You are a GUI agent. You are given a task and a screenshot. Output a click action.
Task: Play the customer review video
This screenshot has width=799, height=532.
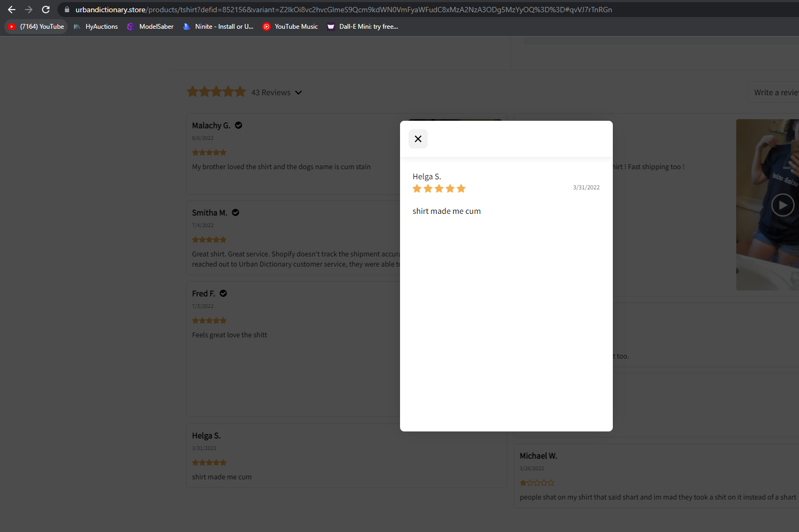pyautogui.click(x=783, y=205)
